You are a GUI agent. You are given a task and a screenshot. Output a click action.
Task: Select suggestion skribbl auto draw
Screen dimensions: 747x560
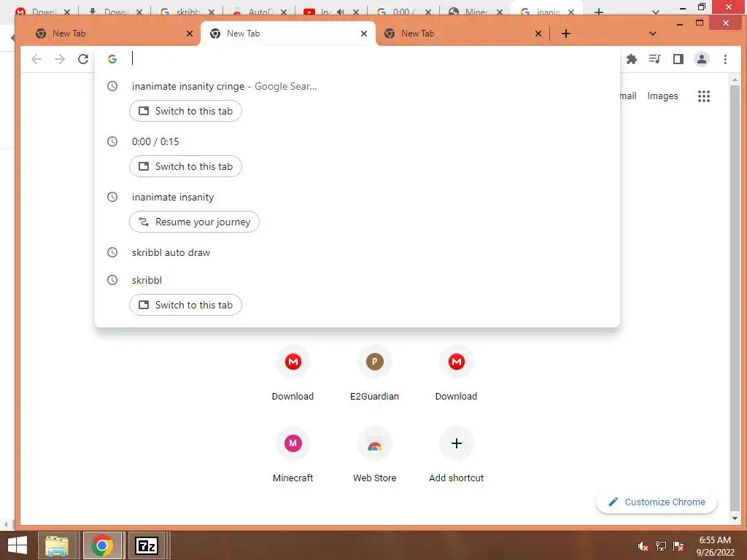[x=357, y=252]
